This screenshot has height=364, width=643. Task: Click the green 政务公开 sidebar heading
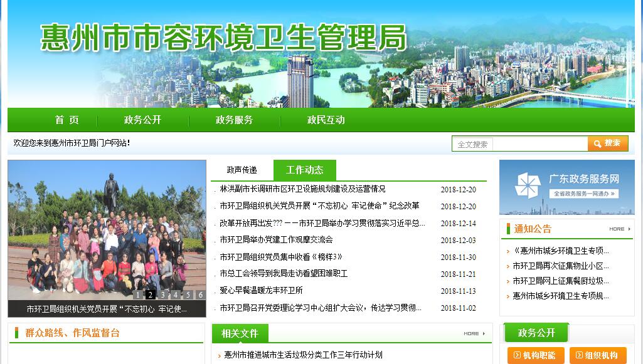[x=536, y=333]
